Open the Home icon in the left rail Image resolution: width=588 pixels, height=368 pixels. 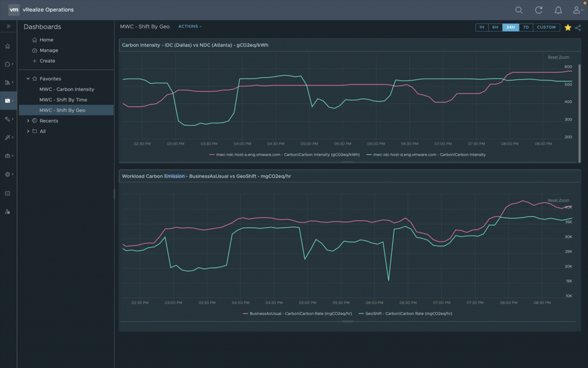pyautogui.click(x=7, y=46)
